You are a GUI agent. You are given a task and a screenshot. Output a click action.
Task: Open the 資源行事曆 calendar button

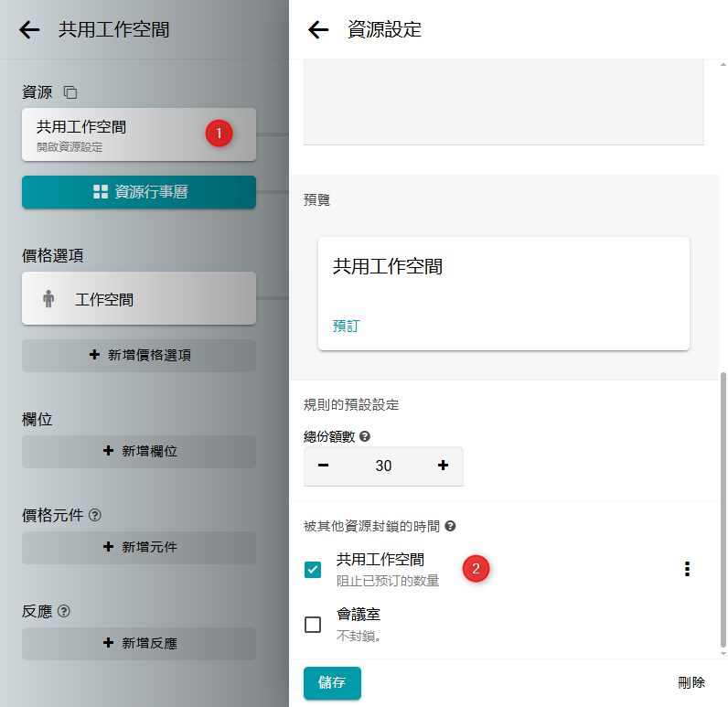tap(139, 192)
